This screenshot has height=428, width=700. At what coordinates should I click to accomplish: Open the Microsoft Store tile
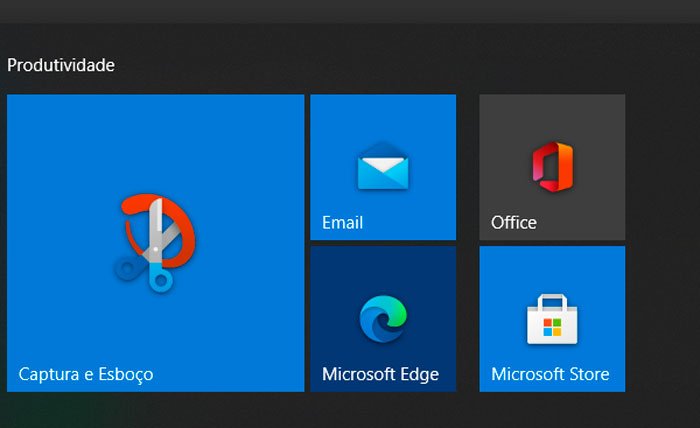[552, 319]
